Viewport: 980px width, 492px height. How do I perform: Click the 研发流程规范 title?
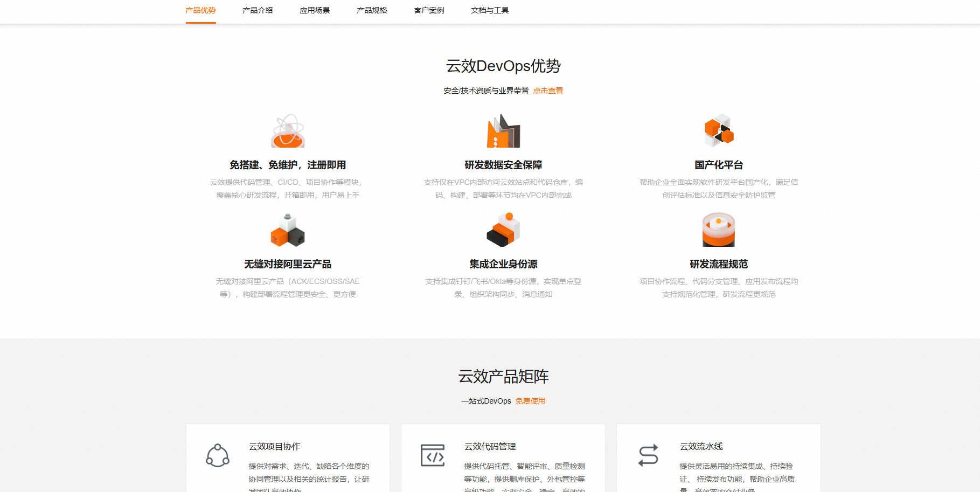click(x=719, y=264)
